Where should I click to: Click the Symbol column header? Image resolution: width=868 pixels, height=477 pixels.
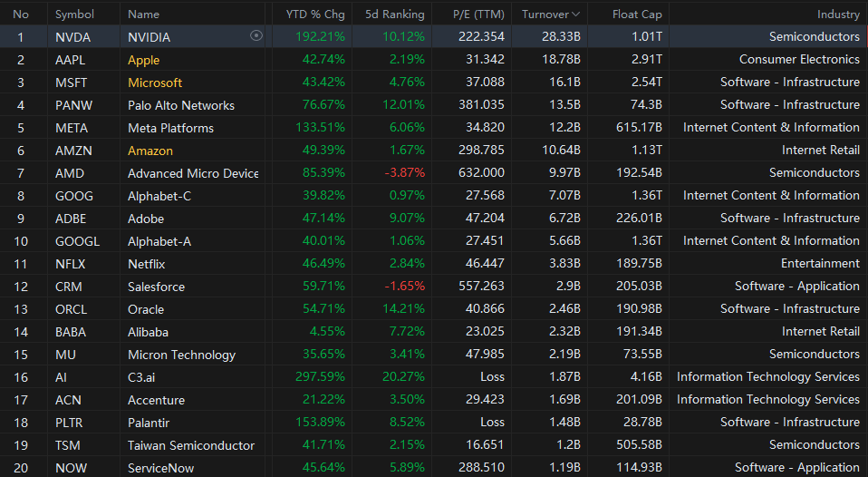point(74,15)
